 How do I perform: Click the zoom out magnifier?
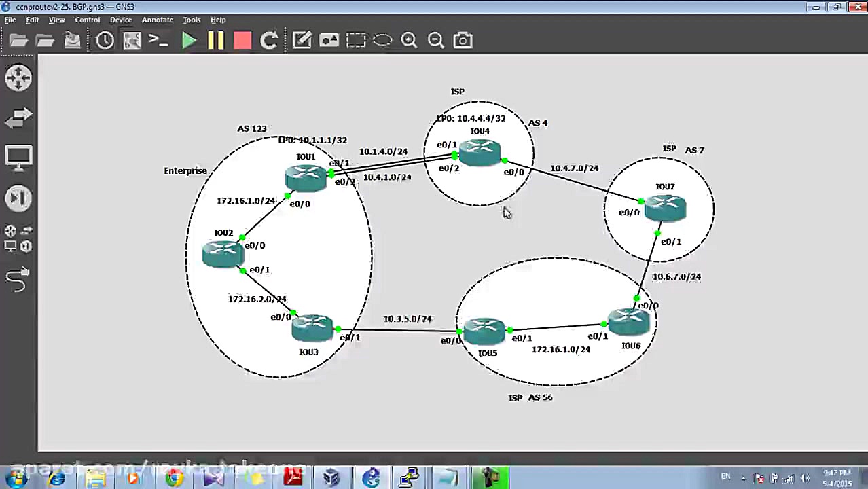coord(436,41)
